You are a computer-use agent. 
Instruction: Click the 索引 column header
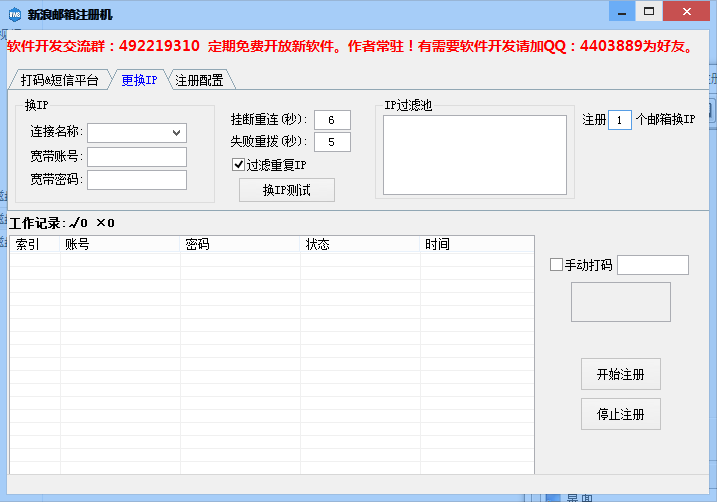pyautogui.click(x=35, y=244)
